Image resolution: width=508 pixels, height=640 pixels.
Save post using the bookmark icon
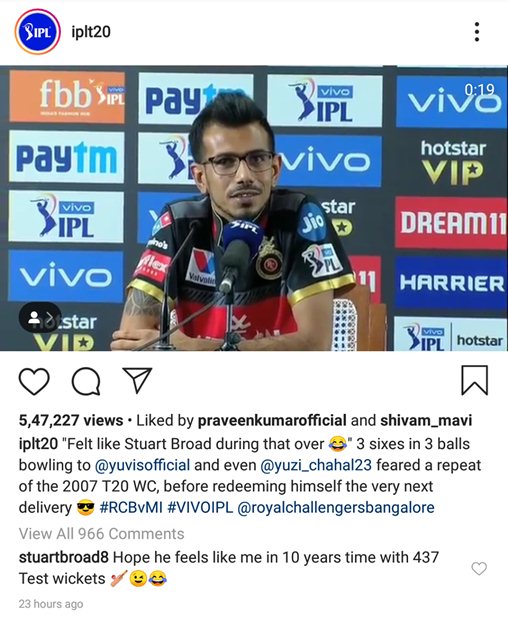pyautogui.click(x=475, y=380)
